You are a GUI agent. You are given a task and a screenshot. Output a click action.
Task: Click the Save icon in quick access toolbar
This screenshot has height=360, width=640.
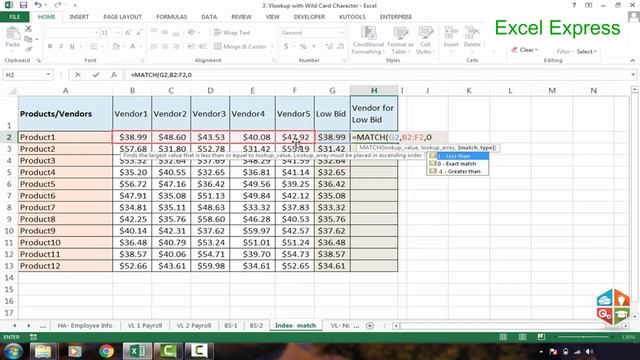(23, 5)
